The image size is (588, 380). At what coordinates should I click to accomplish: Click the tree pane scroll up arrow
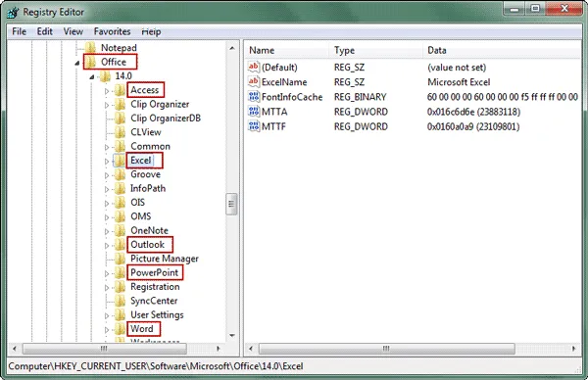[x=232, y=48]
